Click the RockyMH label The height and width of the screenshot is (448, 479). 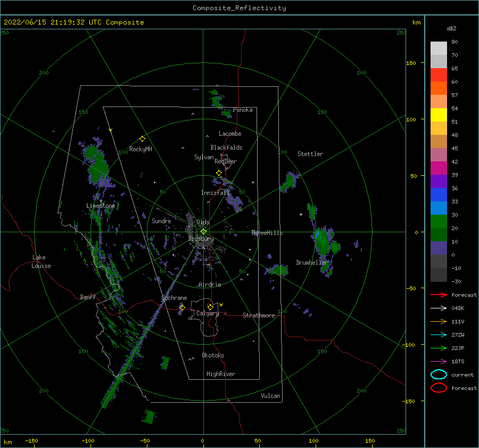[141, 149]
